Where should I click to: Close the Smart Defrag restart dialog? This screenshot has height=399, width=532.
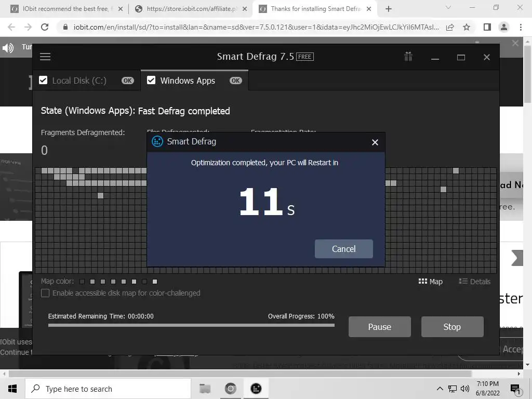tap(375, 142)
